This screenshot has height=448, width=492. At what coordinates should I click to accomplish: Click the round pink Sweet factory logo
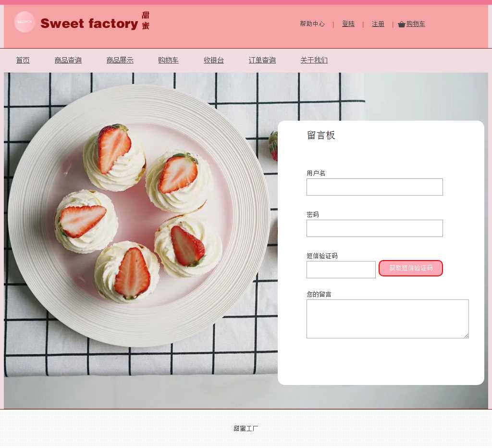[x=24, y=22]
